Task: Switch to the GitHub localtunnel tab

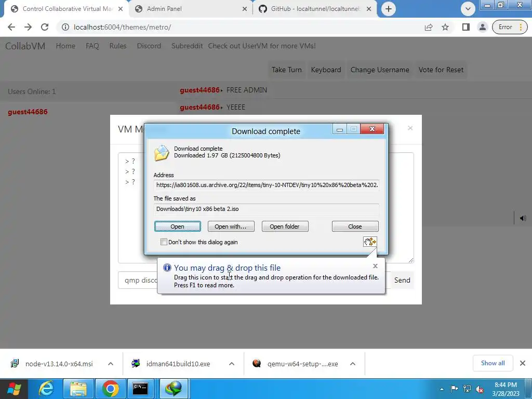Action: pyautogui.click(x=315, y=9)
